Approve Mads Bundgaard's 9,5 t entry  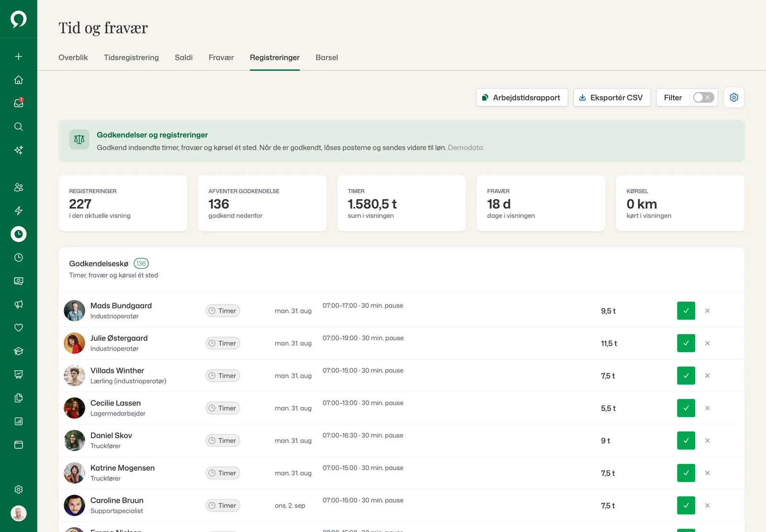tap(686, 311)
